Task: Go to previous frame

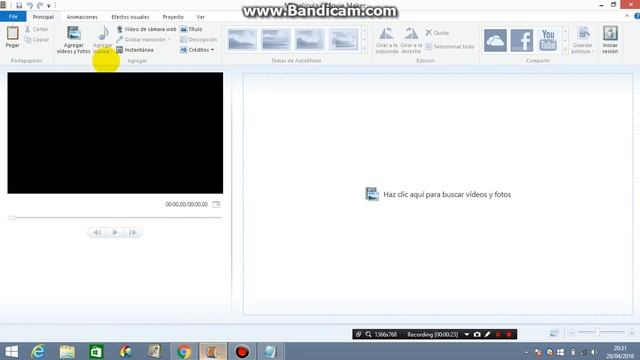Action: (x=97, y=232)
